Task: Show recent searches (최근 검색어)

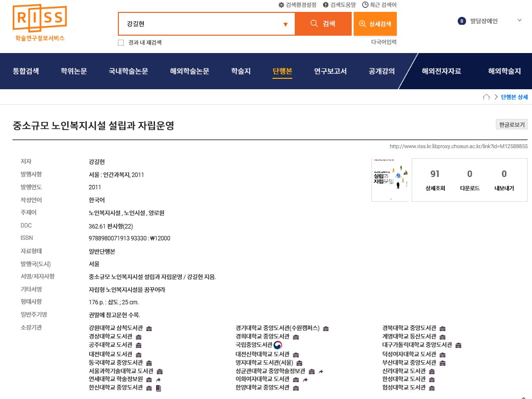Action: tap(366, 5)
